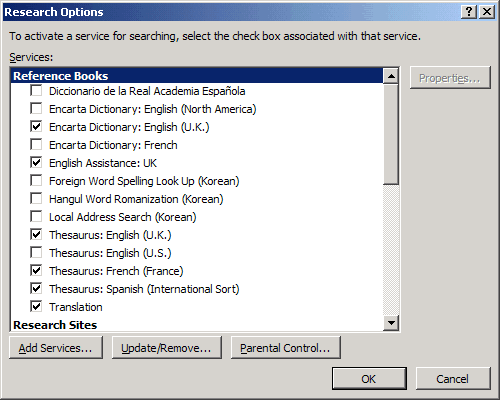Click the scroll down arrow in services list

391,323
